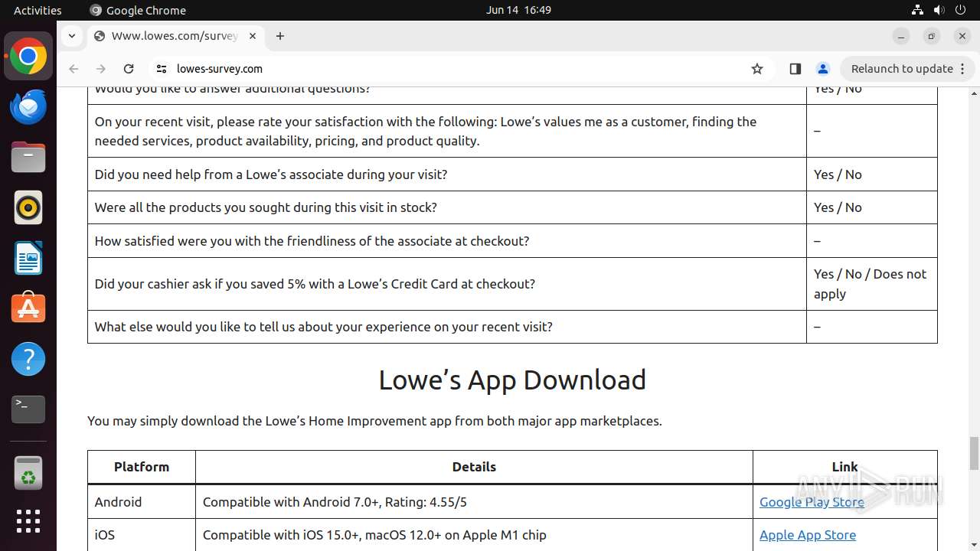
Task: Click the Link column header
Action: (844, 467)
